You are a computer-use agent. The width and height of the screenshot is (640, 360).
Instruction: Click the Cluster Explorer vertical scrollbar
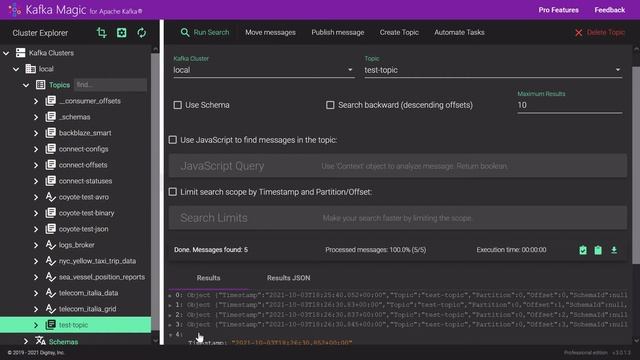[x=155, y=193]
